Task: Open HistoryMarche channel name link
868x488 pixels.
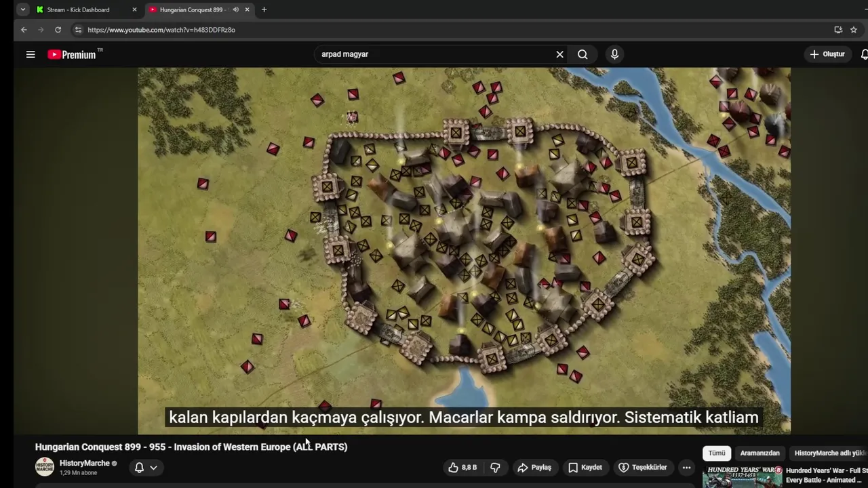Action: (85, 463)
